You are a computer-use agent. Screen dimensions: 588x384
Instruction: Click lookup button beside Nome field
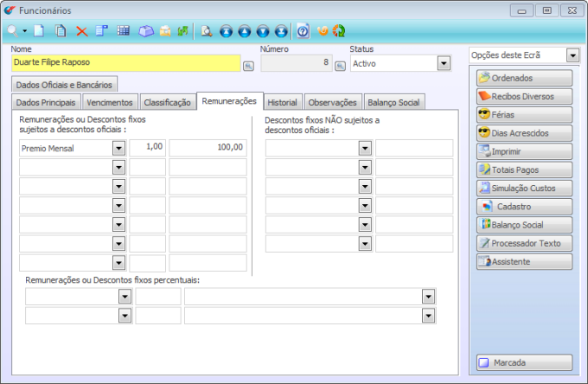click(x=248, y=66)
